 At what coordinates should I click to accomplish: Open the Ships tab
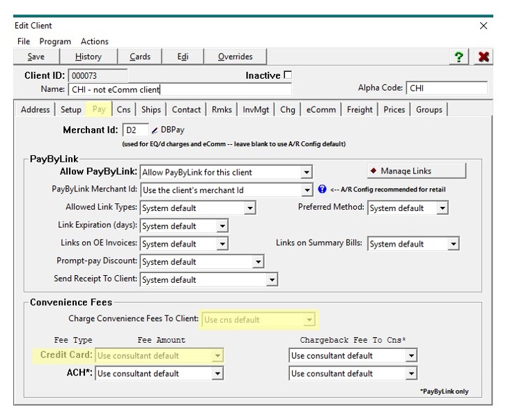coord(151,109)
